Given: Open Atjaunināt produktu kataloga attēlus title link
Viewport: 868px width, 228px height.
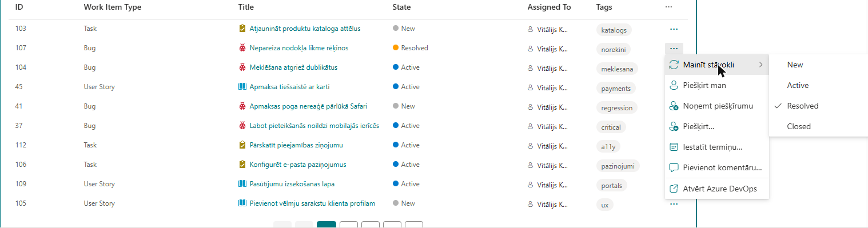Looking at the screenshot, I should [x=305, y=29].
